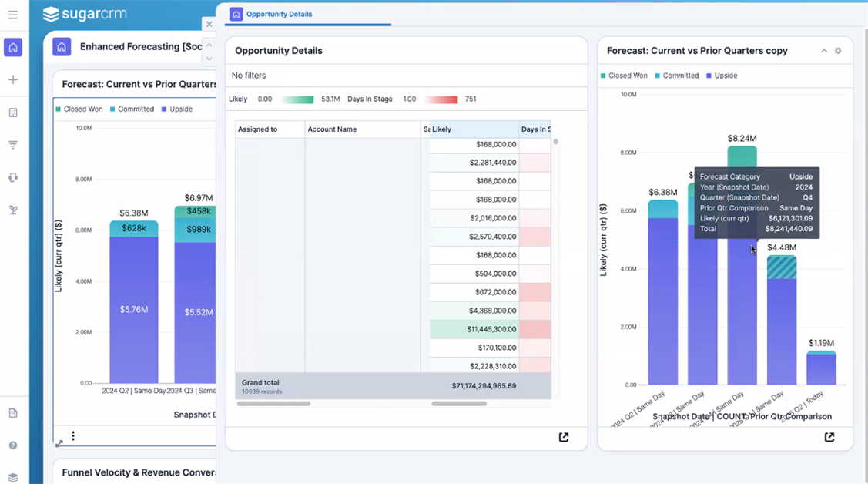Click external link icon under Forecast copy chart

click(829, 437)
